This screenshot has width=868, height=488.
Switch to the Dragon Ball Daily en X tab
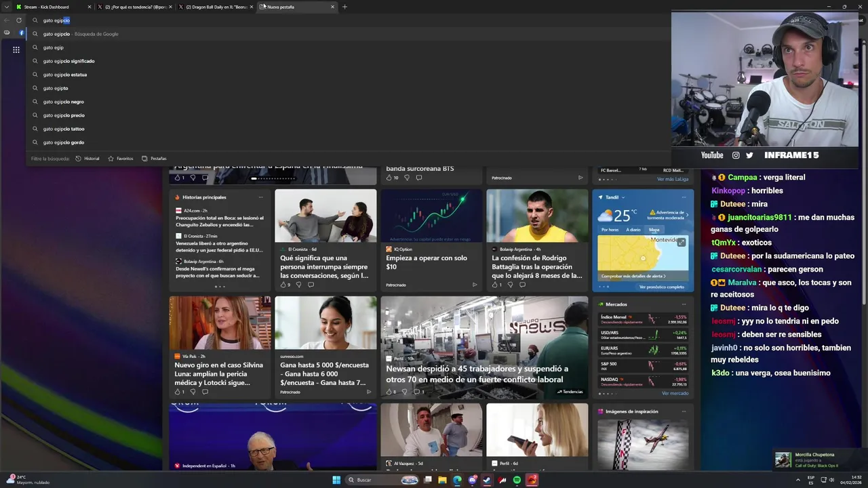tap(216, 7)
